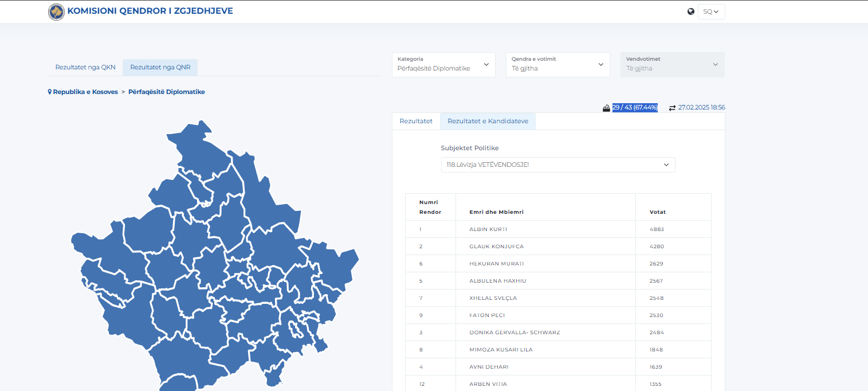The width and height of the screenshot is (868, 391).
Task: Click candidate name XHELAL SVEÇLA
Action: click(x=493, y=298)
